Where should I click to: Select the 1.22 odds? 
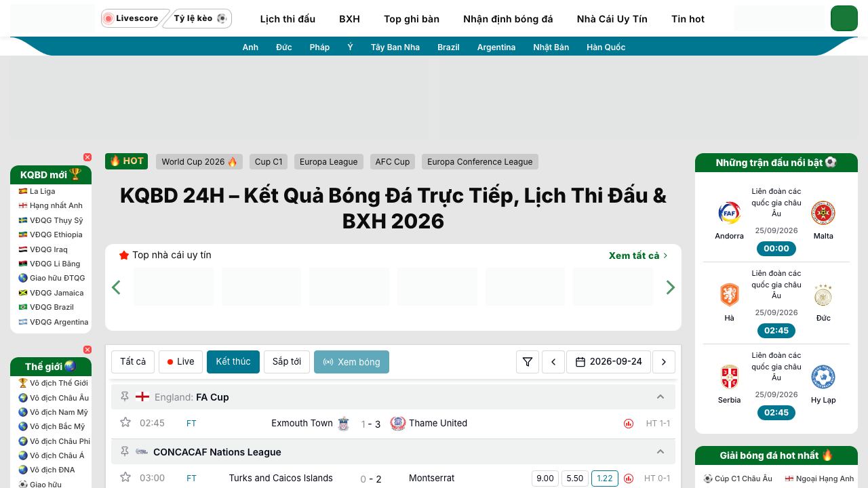(x=605, y=478)
